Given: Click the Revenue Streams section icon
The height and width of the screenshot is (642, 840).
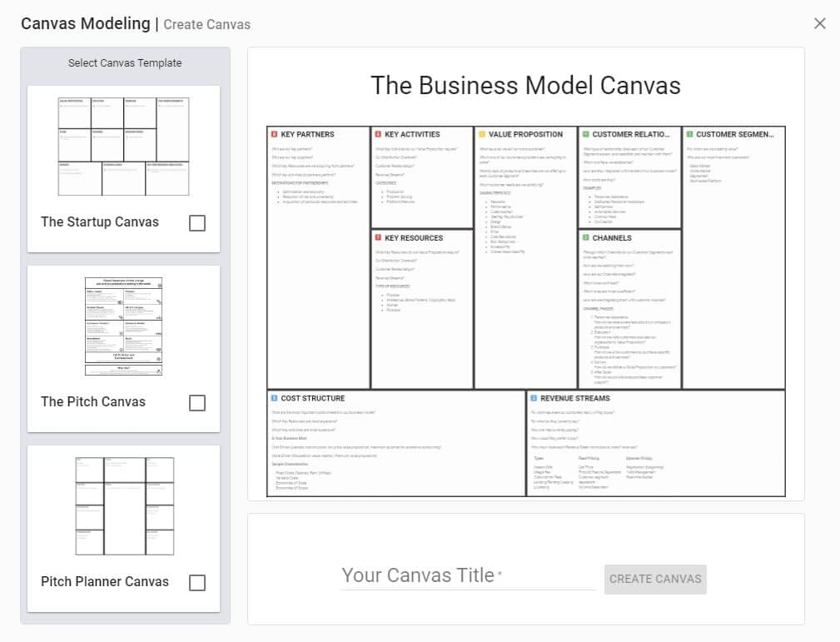Looking at the screenshot, I should pyautogui.click(x=534, y=398).
